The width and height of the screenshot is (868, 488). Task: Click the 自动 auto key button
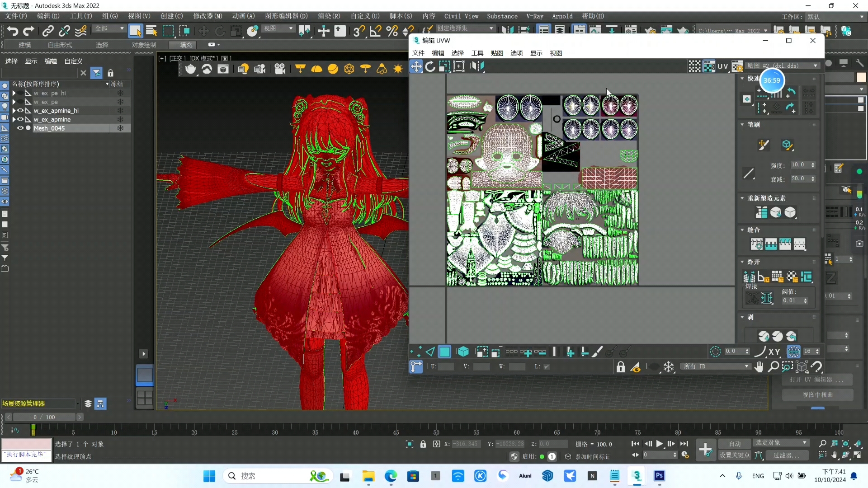coord(735,444)
